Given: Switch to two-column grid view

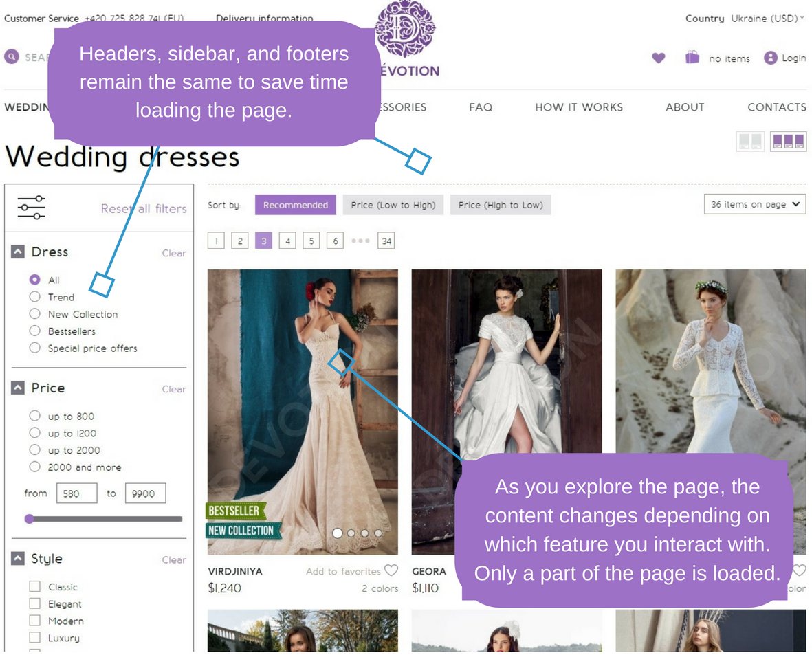Looking at the screenshot, I should coord(749,142).
